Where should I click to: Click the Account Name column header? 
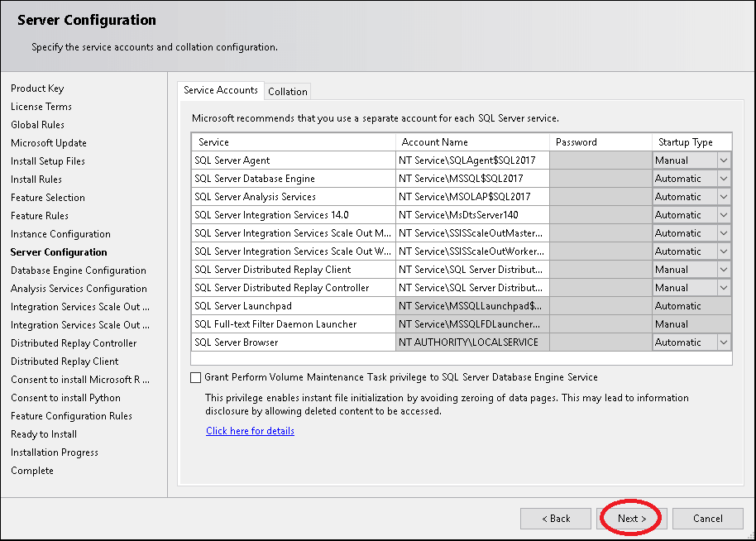[x=472, y=142]
